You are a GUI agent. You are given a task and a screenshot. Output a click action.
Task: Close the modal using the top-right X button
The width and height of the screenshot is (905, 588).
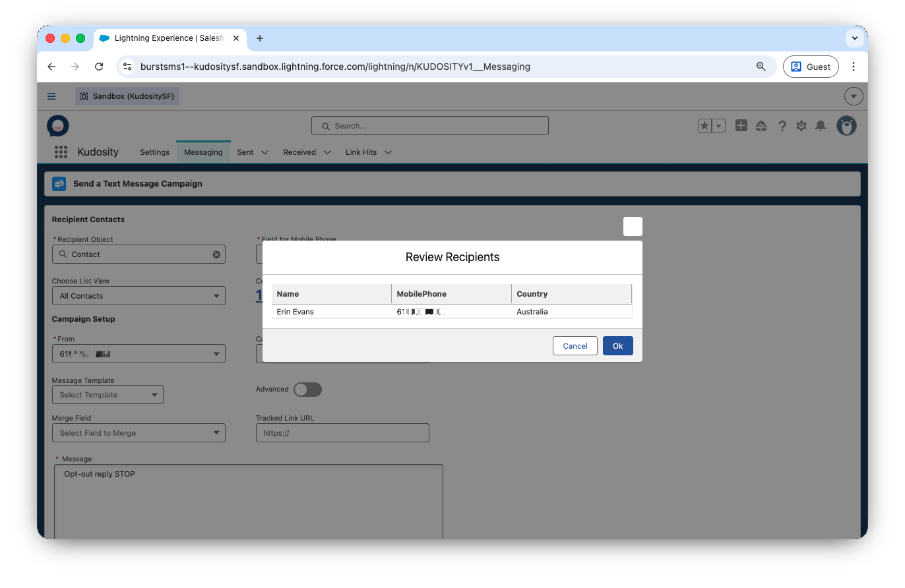(x=633, y=226)
